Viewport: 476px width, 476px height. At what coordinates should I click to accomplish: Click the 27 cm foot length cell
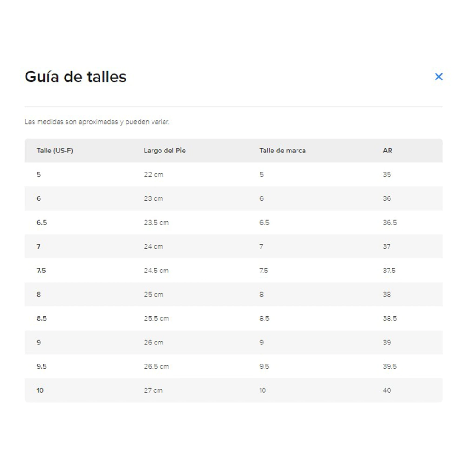click(153, 390)
